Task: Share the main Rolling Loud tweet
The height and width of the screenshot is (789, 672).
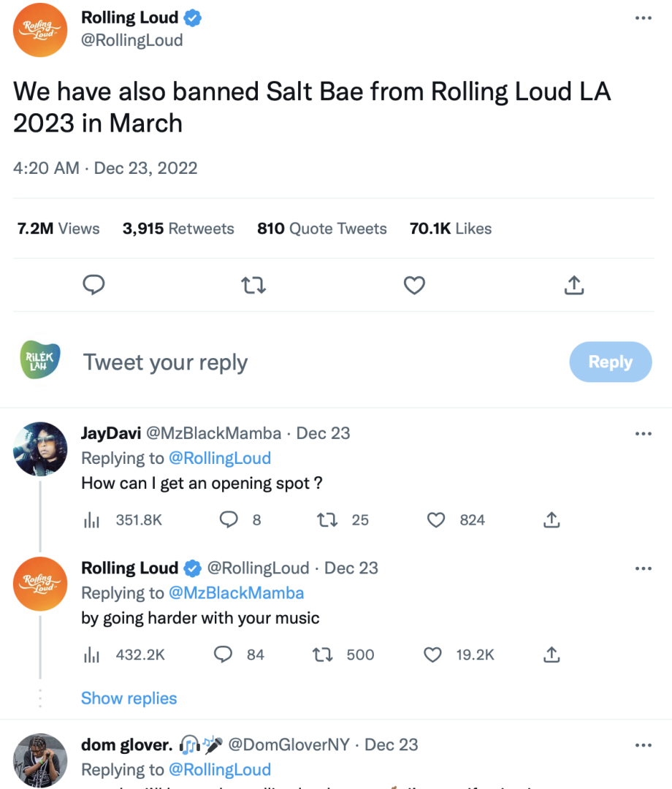Action: [575, 285]
